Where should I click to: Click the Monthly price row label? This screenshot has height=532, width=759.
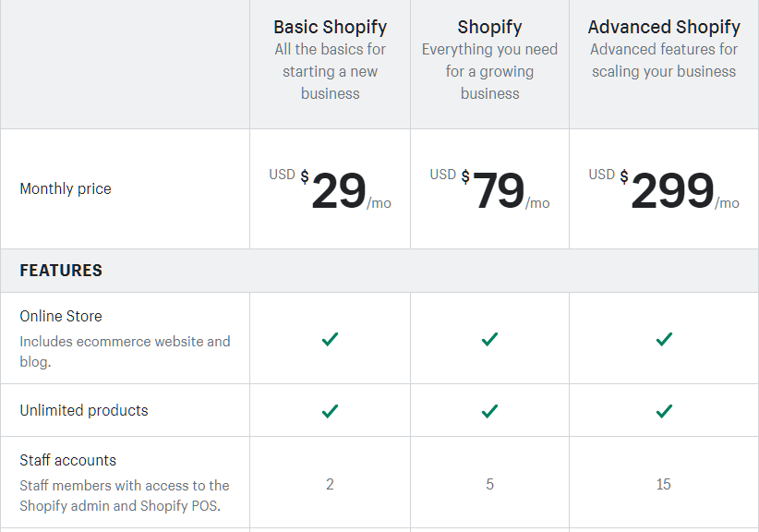coord(66,188)
